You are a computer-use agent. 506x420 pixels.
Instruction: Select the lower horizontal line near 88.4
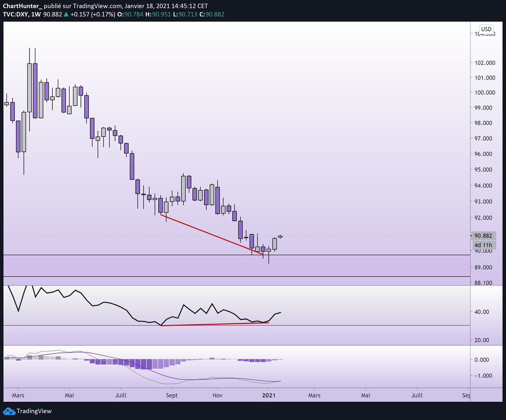(x=236, y=277)
